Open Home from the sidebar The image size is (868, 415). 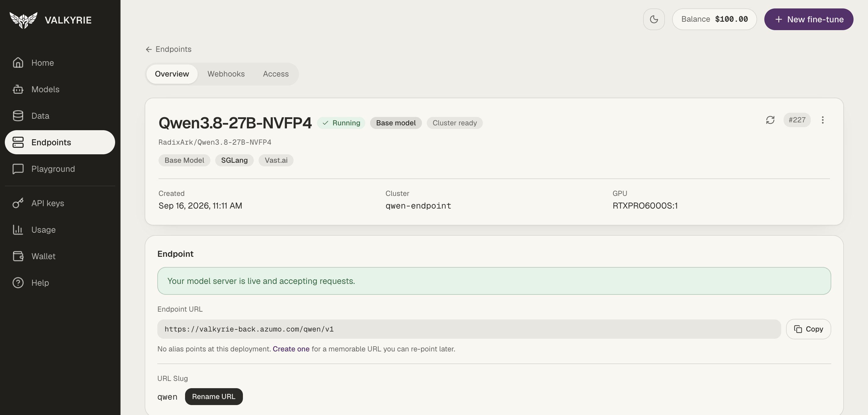pos(60,63)
